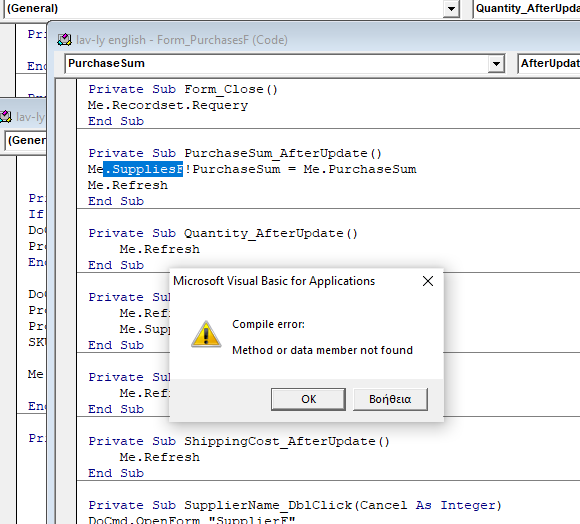Click OK in the compile error dialog
580x524 pixels.
(x=308, y=399)
